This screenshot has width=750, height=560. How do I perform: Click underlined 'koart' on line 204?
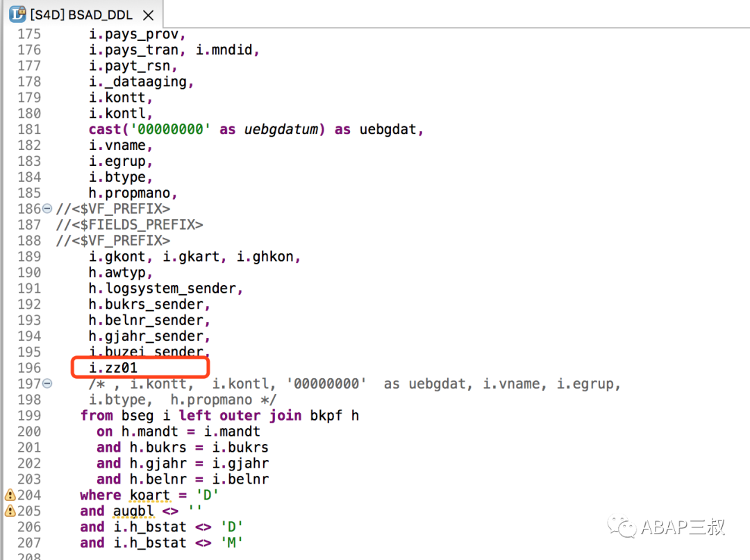coord(150,495)
